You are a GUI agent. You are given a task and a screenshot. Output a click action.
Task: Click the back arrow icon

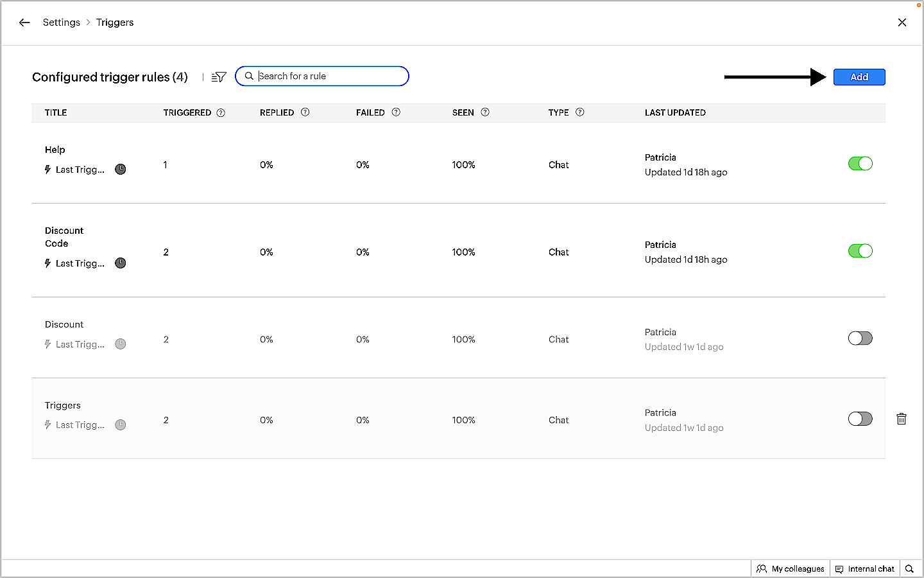[x=24, y=22]
